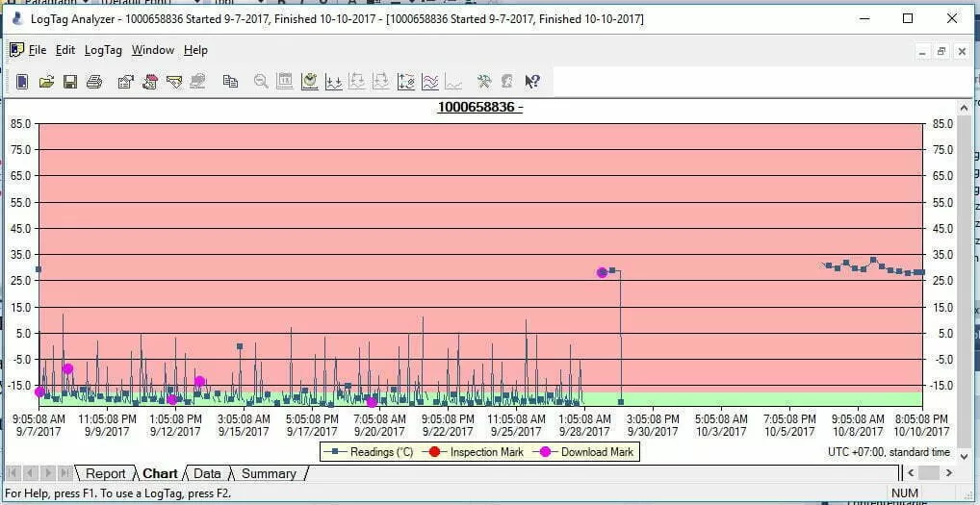Screen dimensions: 980x505
Task: Switch to the Report tab
Action: pyautogui.click(x=105, y=473)
